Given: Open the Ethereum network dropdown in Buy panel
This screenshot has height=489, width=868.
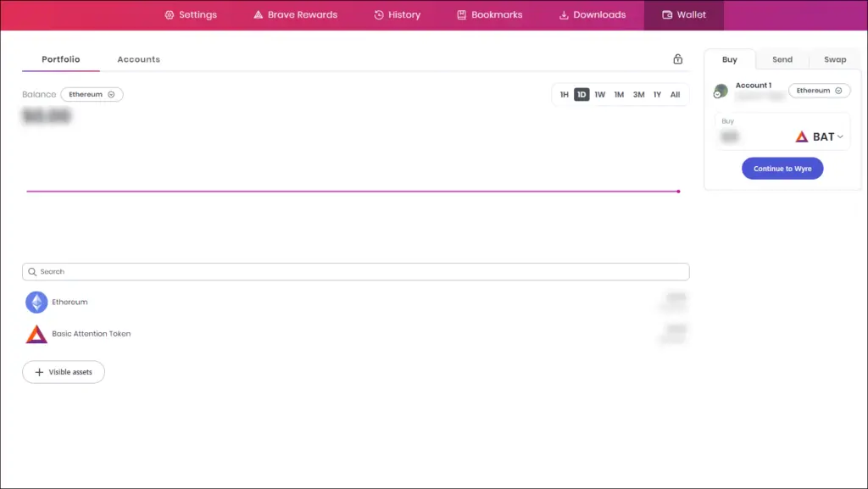Looking at the screenshot, I should click(820, 91).
